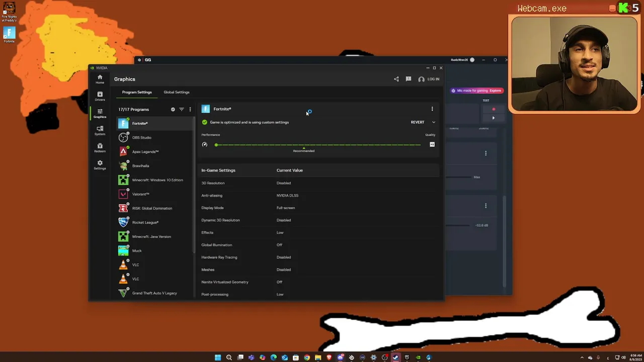Open Steam from the taskbar
The width and height of the screenshot is (644, 362).
point(396,357)
